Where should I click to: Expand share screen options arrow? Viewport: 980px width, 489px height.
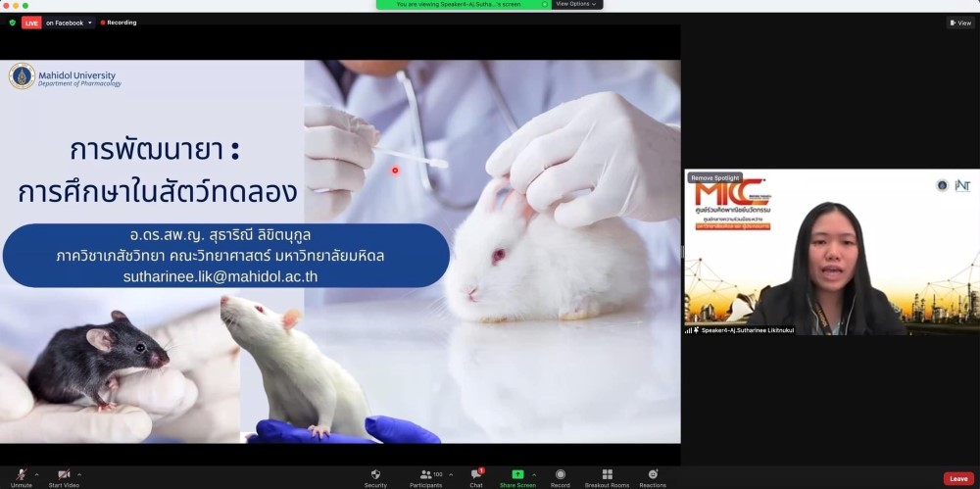pyautogui.click(x=534, y=473)
